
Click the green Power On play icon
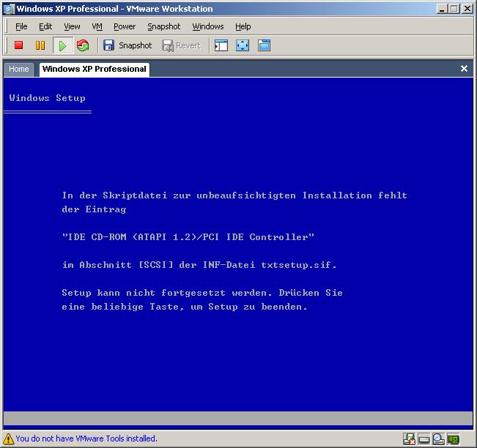click(x=63, y=45)
